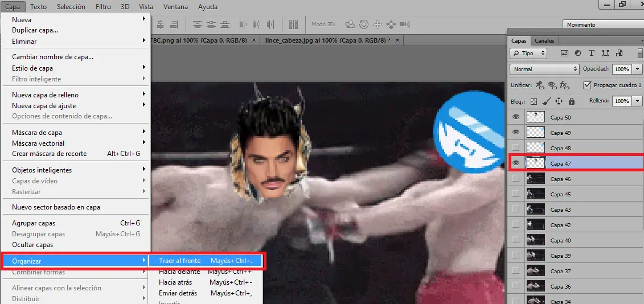
Task: Click the unify layer visibility icon
Action: pos(552,85)
